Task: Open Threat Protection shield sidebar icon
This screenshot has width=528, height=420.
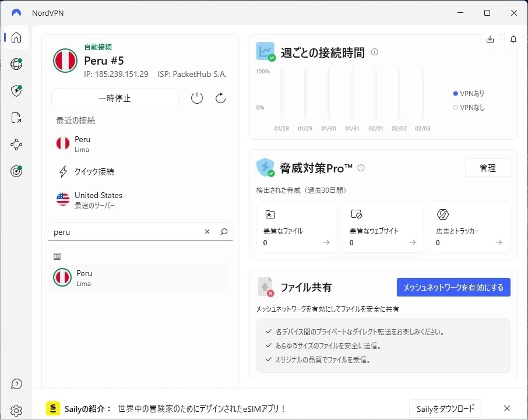Action: pyautogui.click(x=16, y=91)
